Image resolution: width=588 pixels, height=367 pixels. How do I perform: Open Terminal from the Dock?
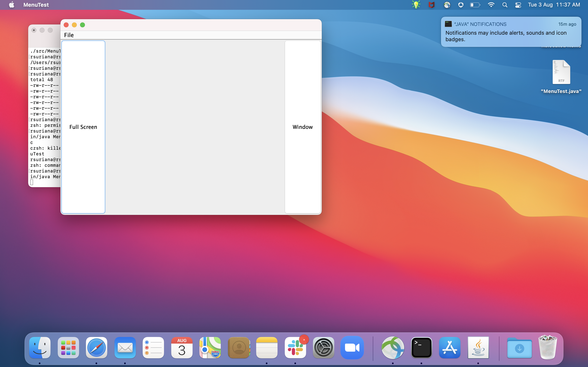click(421, 348)
